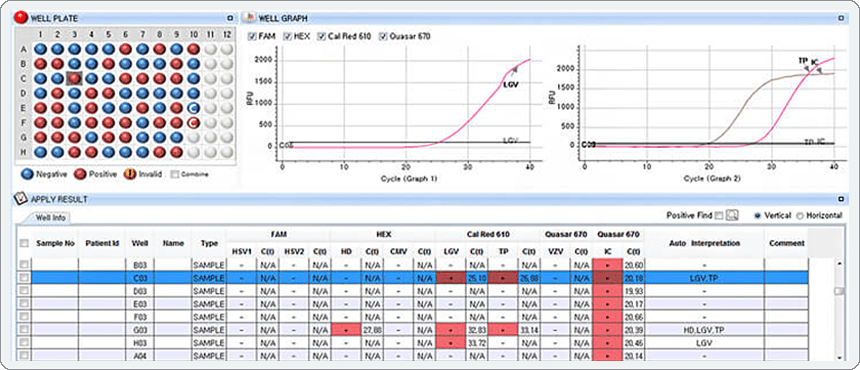Select well G3 in the plate
The image size is (860, 370).
[75, 137]
